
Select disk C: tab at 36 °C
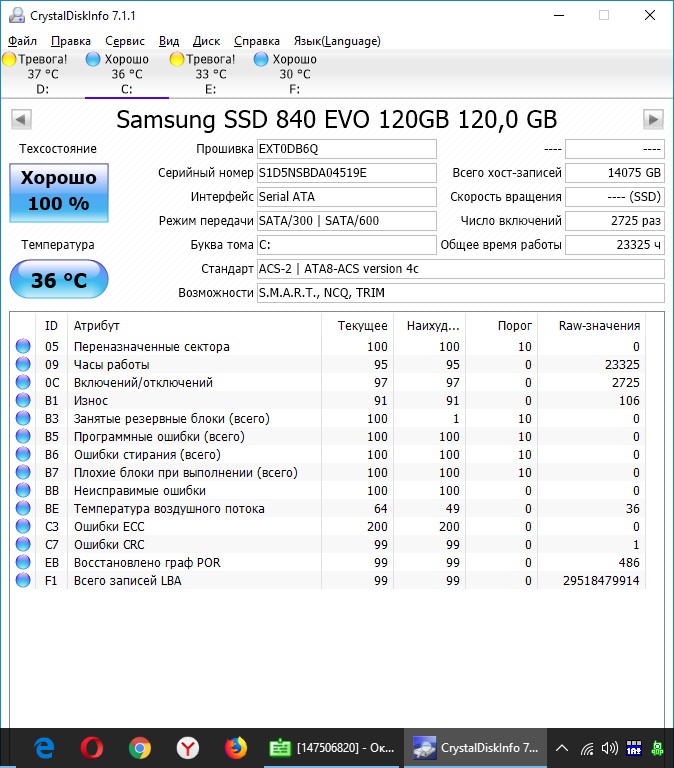click(126, 74)
